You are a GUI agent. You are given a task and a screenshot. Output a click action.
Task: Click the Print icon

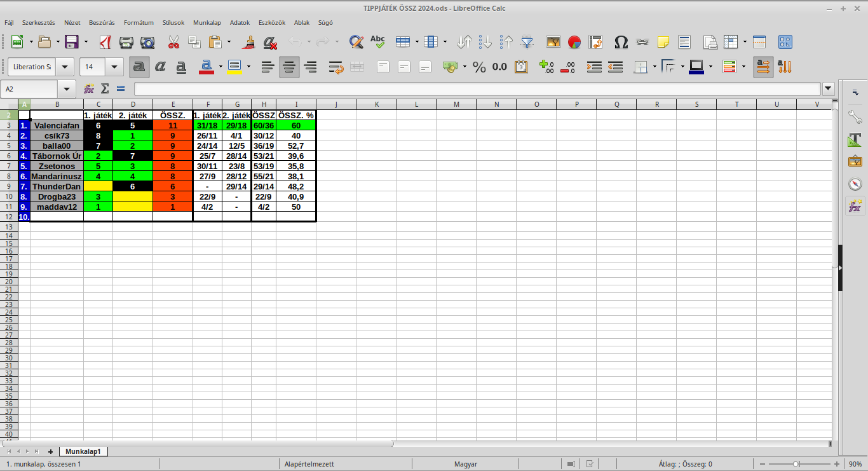pos(126,42)
